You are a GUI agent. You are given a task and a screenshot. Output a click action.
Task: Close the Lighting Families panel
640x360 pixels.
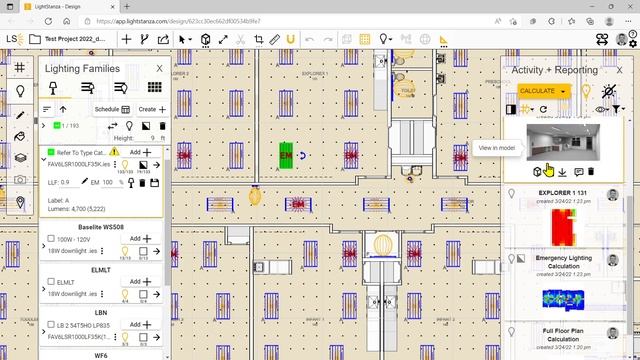tap(160, 69)
